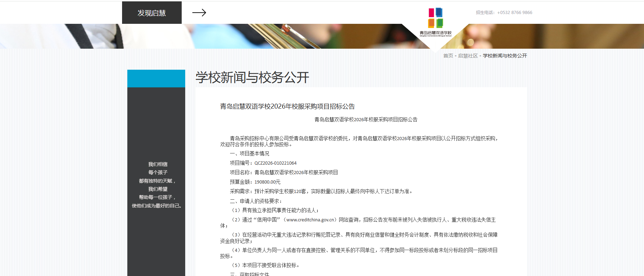Click the intro paragraph starting 青岛采购招标中心有限公司
Image resolution: width=644 pixels, height=276 pixels.
[x=359, y=141]
